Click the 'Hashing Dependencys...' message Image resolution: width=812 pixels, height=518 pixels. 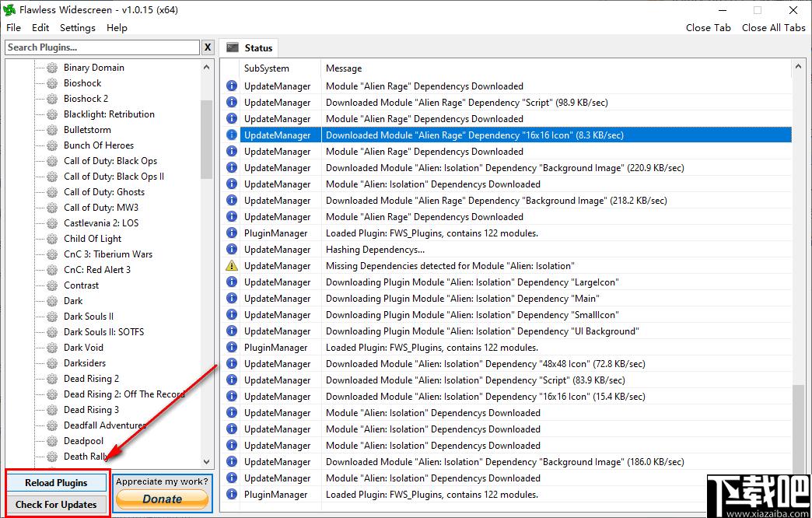pos(375,249)
